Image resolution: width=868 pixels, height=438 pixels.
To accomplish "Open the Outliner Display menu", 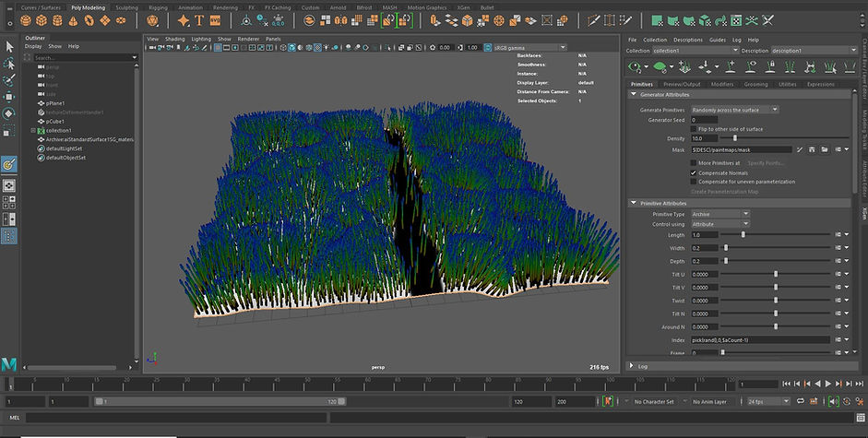I will coord(33,46).
